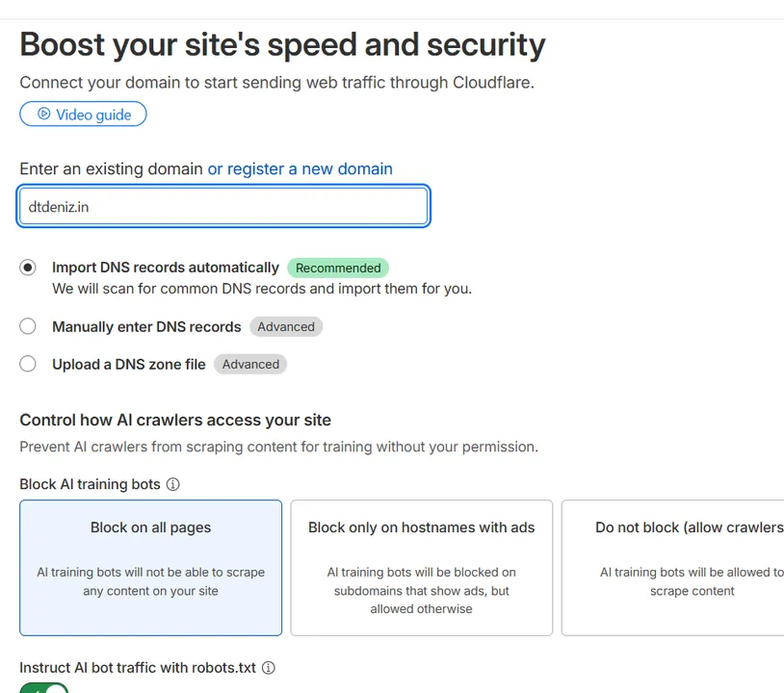Click the Upload a DNS zone file label
784x693 pixels.
[129, 364]
